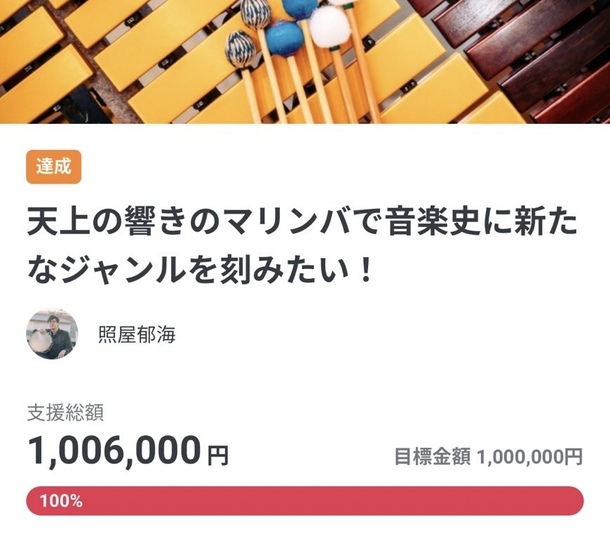
Task: Click the blue mallet head in the photo
Action: pyautogui.click(x=285, y=39)
